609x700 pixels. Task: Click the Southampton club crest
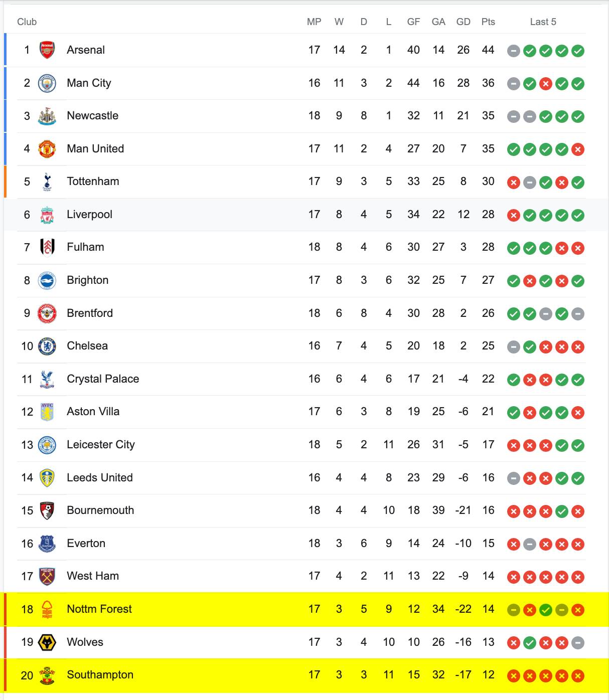(47, 675)
